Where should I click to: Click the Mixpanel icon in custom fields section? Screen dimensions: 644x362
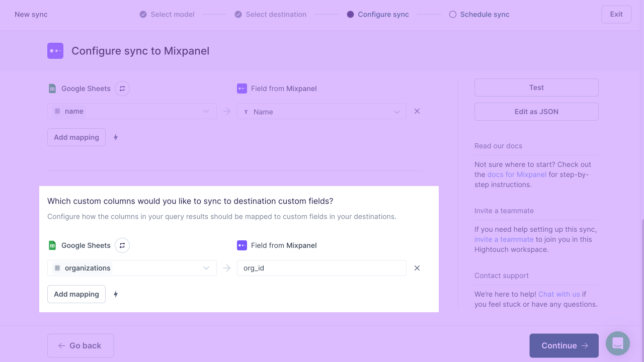(242, 245)
